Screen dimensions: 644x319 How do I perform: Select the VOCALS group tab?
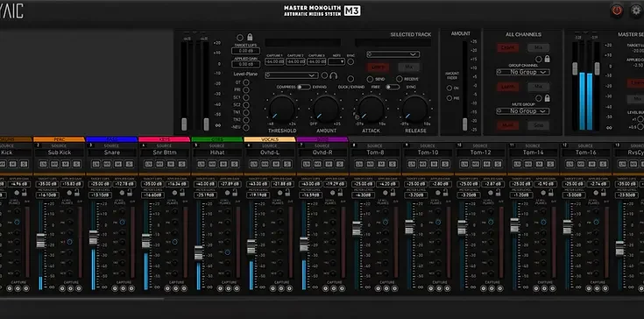tap(270, 139)
